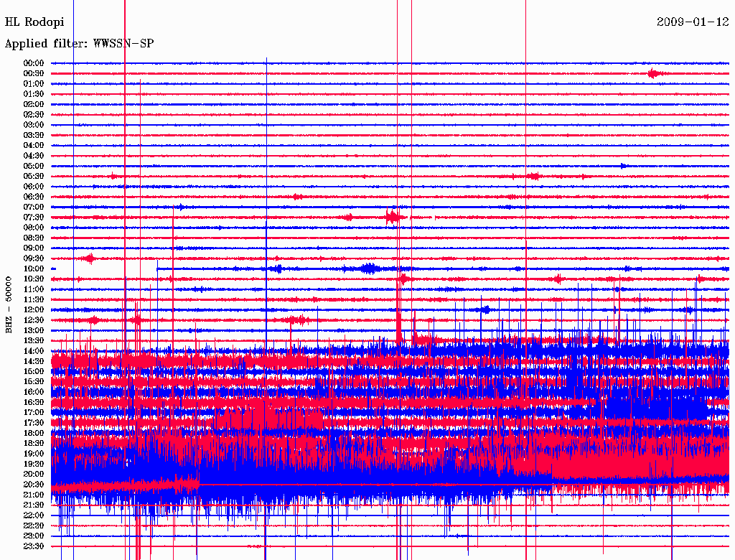Click the 07:00 time label
This screenshot has height=560, width=735.
(34, 207)
